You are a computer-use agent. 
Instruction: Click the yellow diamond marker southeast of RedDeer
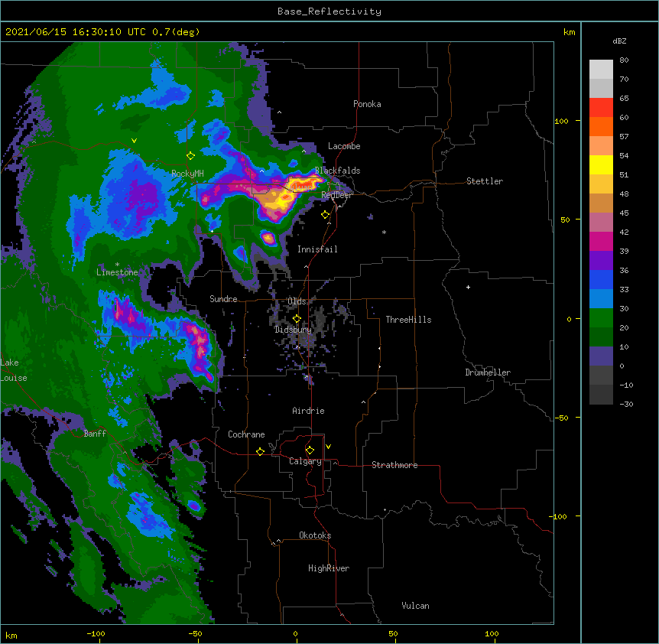(325, 215)
